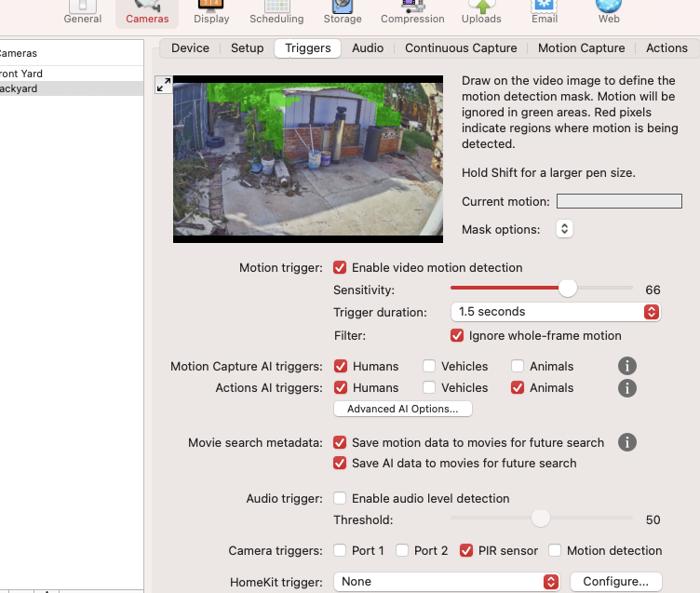Screen dimensions: 700x593
Task: Open the Display preferences icon
Action: (211, 12)
